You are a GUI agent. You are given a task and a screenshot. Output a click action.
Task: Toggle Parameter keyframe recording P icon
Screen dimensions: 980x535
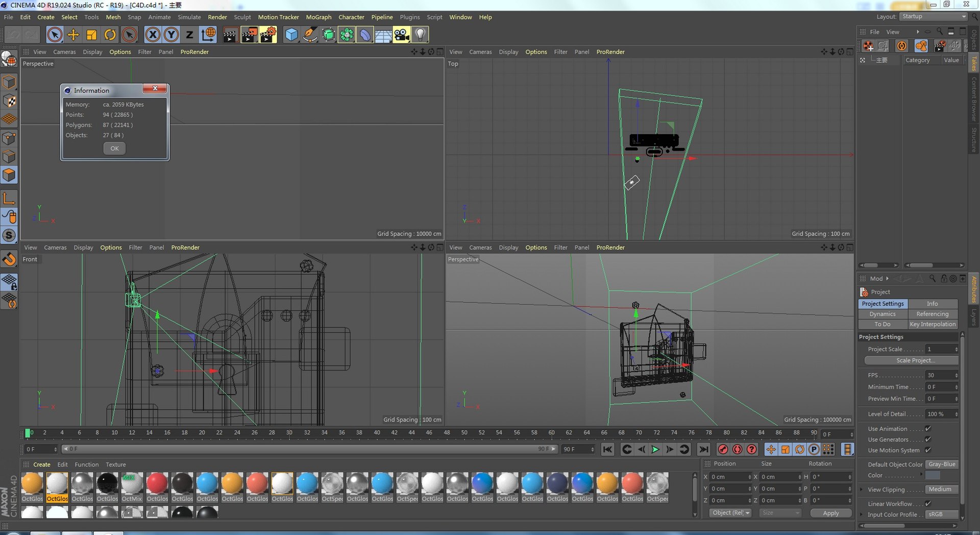(814, 449)
